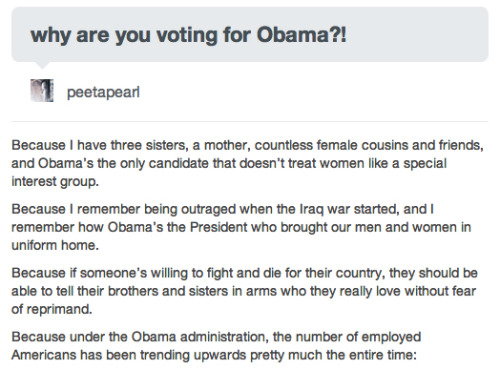500x370 pixels.
Task: Click the text 'of reprimand.'
Action: tap(52, 309)
